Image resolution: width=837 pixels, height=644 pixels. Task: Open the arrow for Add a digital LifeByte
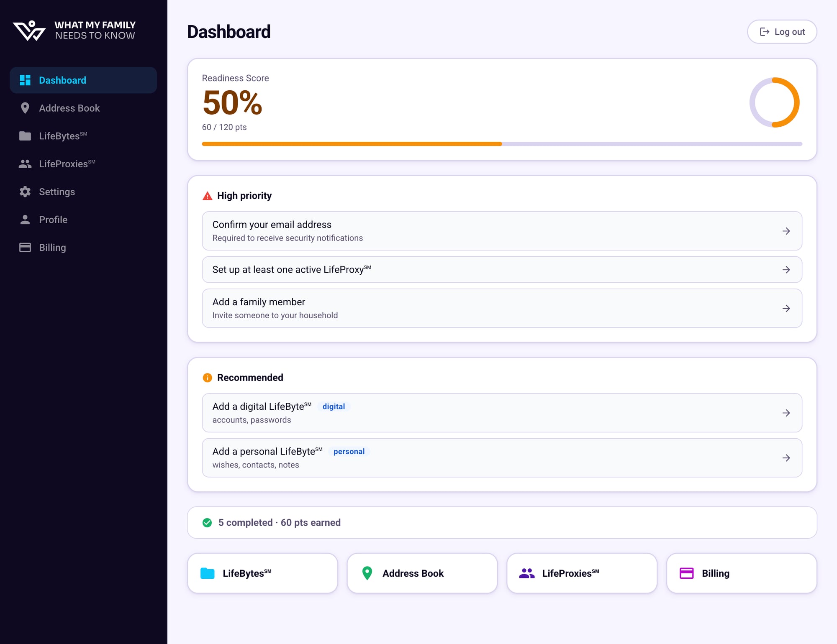(787, 413)
